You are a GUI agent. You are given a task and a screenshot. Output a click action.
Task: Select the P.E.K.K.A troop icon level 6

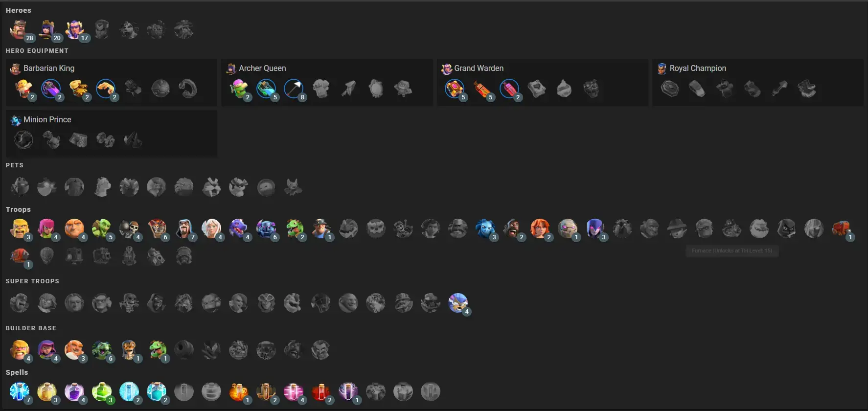pyautogui.click(x=266, y=228)
